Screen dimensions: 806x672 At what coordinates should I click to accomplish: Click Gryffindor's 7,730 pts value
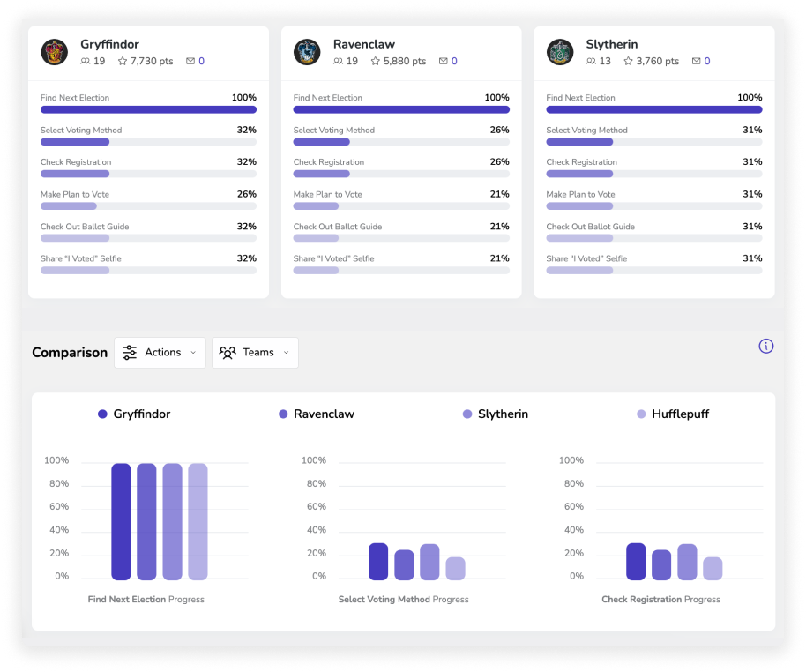click(152, 61)
